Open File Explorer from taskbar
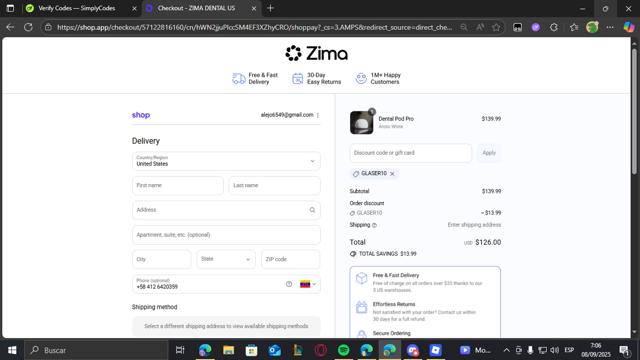640x360 pixels. 229,350
